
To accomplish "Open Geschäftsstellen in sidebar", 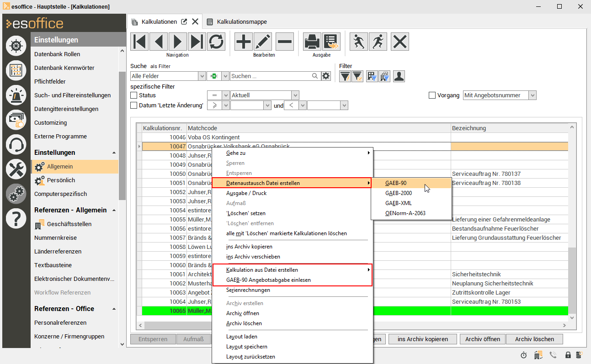I will [75, 224].
